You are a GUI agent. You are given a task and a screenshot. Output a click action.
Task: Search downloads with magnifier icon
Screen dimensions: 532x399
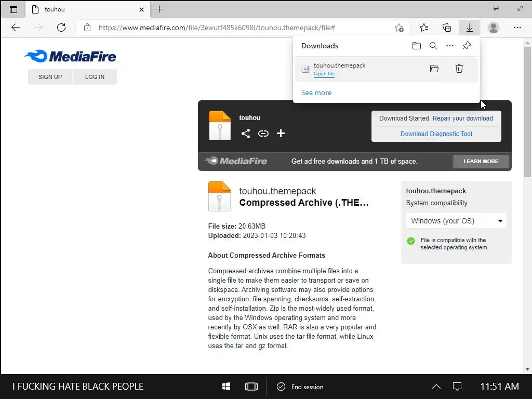tap(433, 46)
